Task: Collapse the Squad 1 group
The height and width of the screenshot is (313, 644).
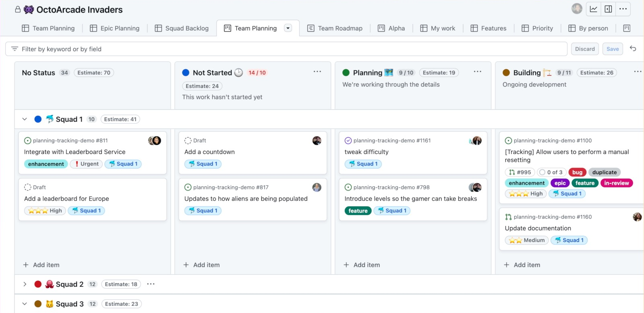Action: [x=25, y=119]
